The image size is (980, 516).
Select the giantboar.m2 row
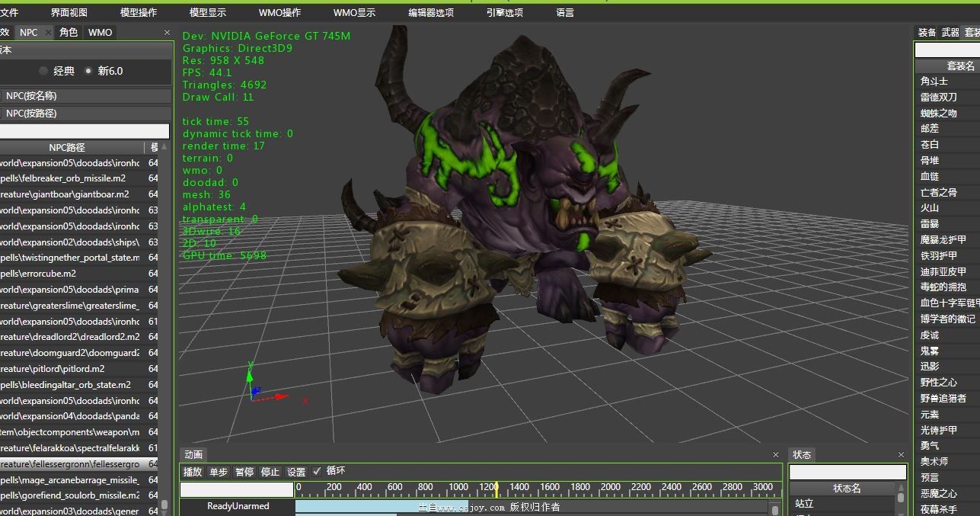(x=79, y=194)
